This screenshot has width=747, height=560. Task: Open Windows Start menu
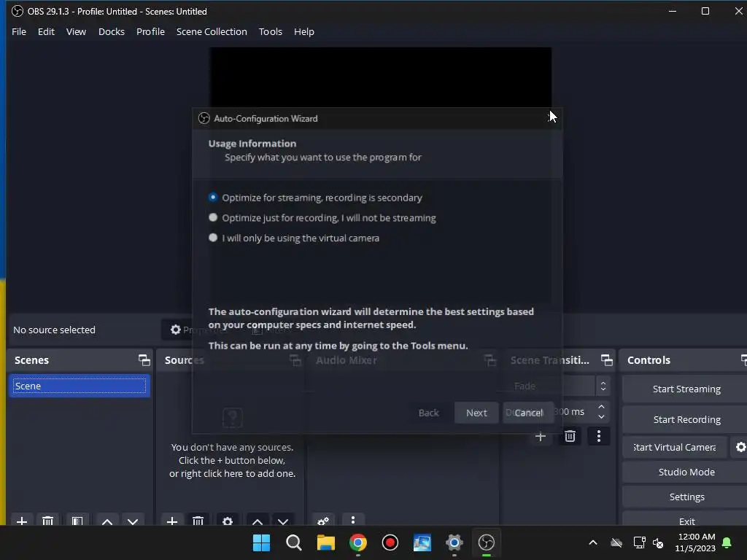(261, 542)
